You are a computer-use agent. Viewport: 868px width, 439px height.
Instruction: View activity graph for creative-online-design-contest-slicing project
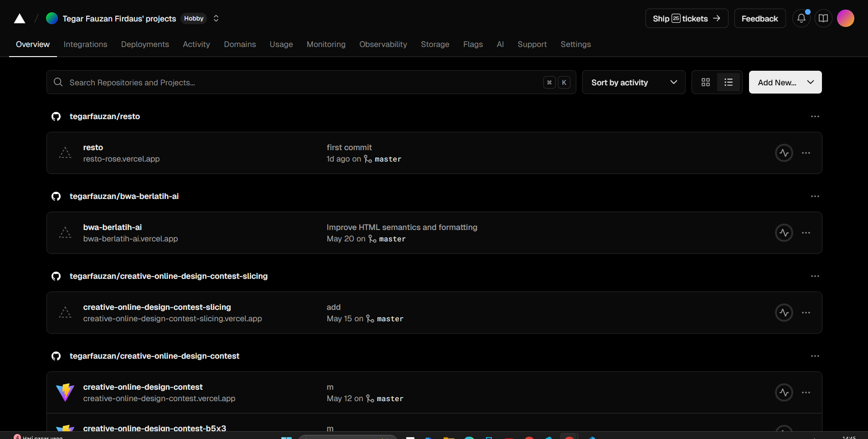[784, 313]
